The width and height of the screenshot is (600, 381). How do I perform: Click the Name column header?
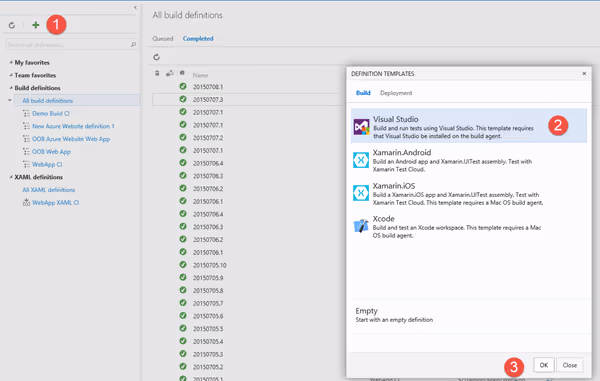[x=200, y=75]
